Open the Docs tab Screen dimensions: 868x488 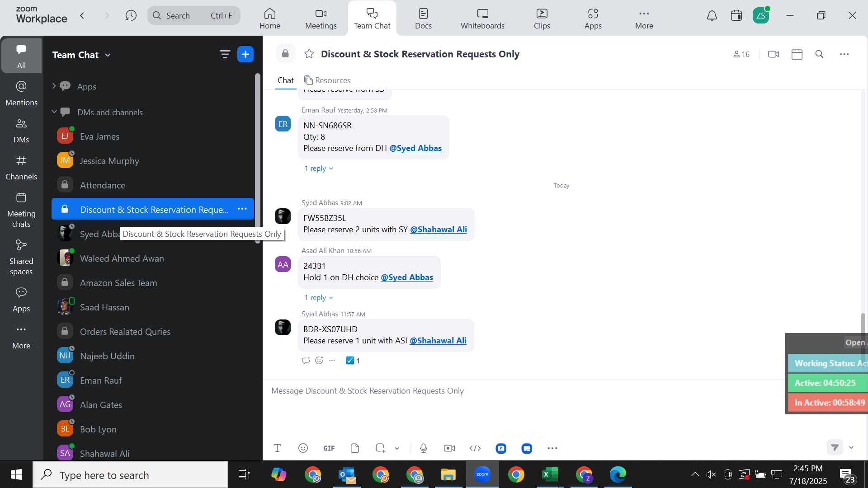423,19
